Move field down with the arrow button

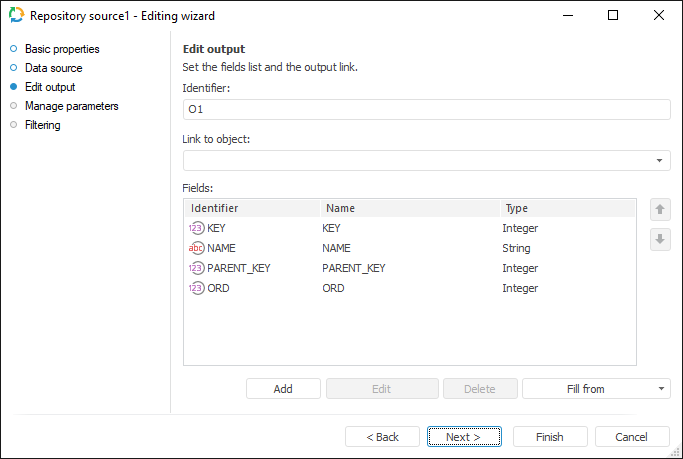pyautogui.click(x=660, y=240)
